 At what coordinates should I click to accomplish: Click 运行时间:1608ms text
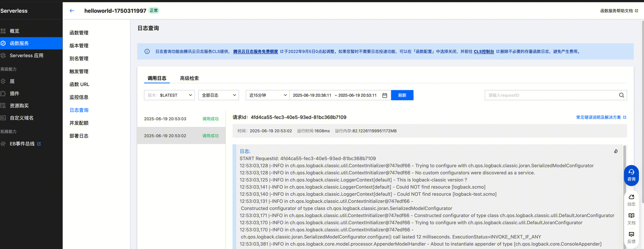coord(313,131)
